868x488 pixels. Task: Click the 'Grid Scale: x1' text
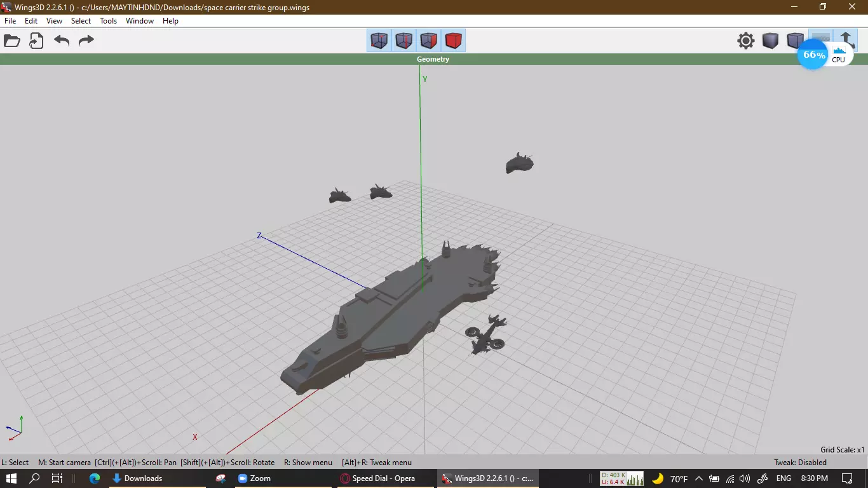coord(843,450)
